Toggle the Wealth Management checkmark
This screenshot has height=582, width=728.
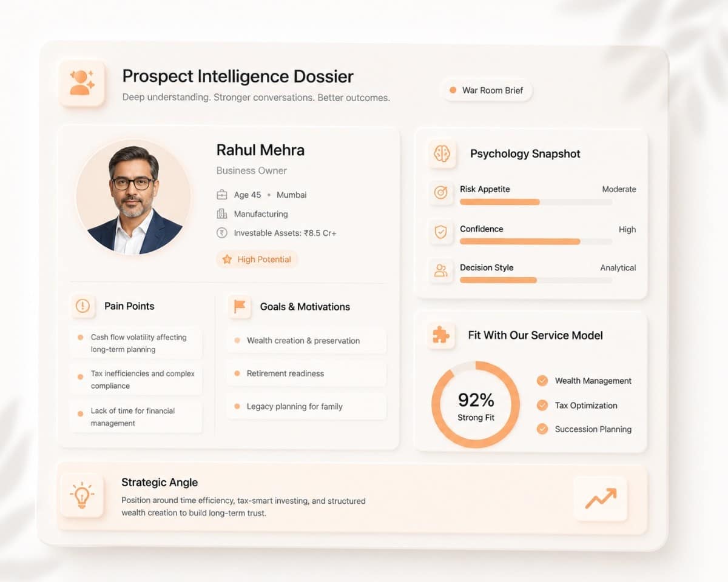click(x=542, y=381)
